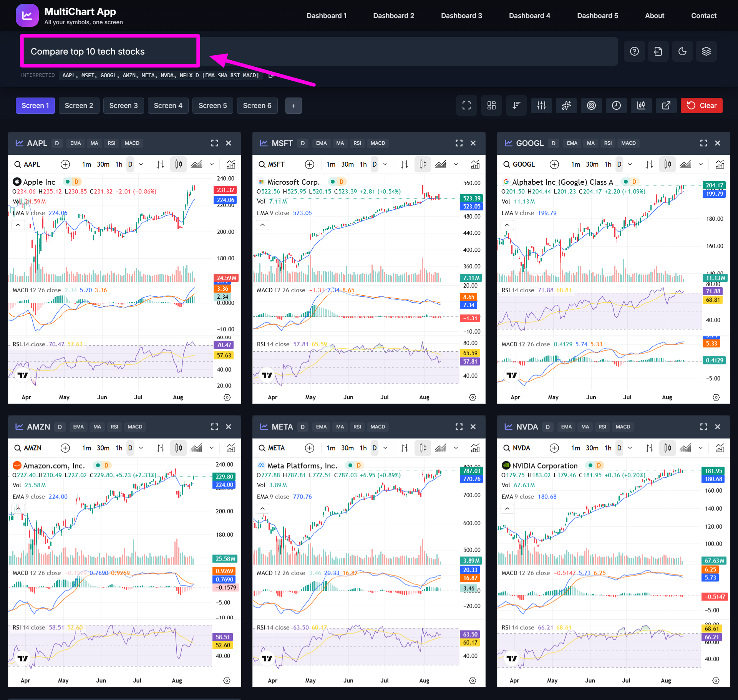Toggle the MACD badge on MSFT panel

(378, 143)
